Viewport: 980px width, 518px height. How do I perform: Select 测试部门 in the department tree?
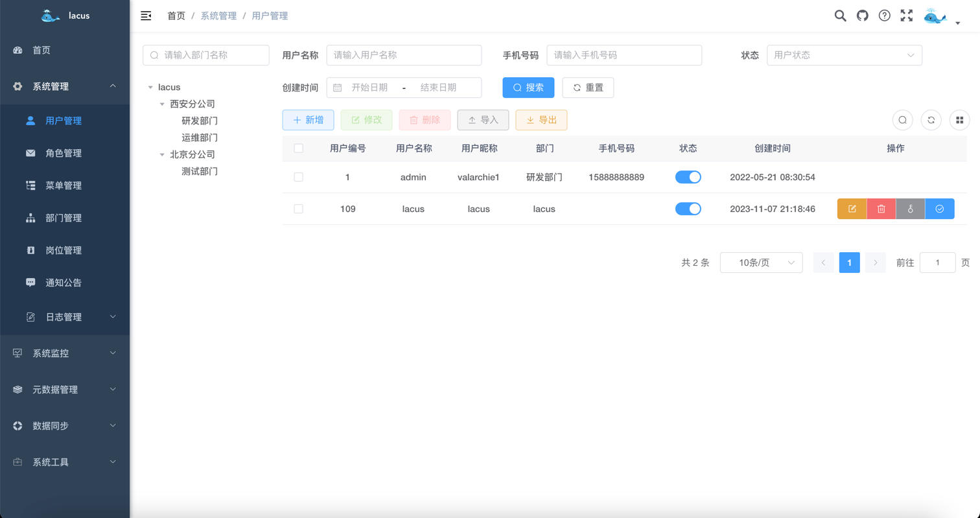click(200, 171)
